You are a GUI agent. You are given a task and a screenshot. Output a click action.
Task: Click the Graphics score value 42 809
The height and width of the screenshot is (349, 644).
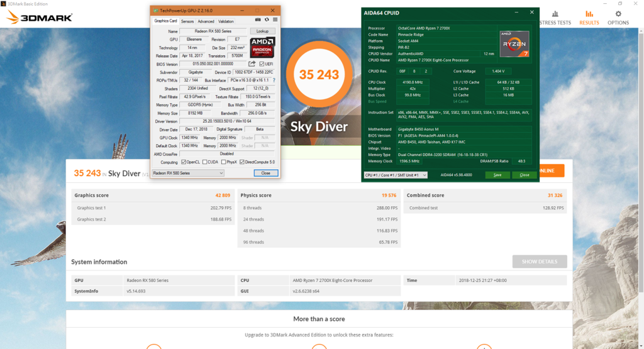pos(223,196)
